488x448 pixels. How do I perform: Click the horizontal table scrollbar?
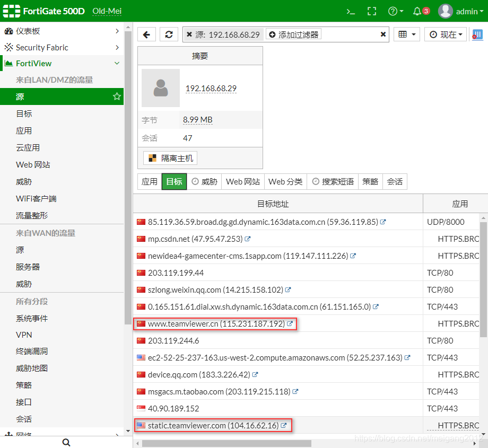click(x=227, y=443)
